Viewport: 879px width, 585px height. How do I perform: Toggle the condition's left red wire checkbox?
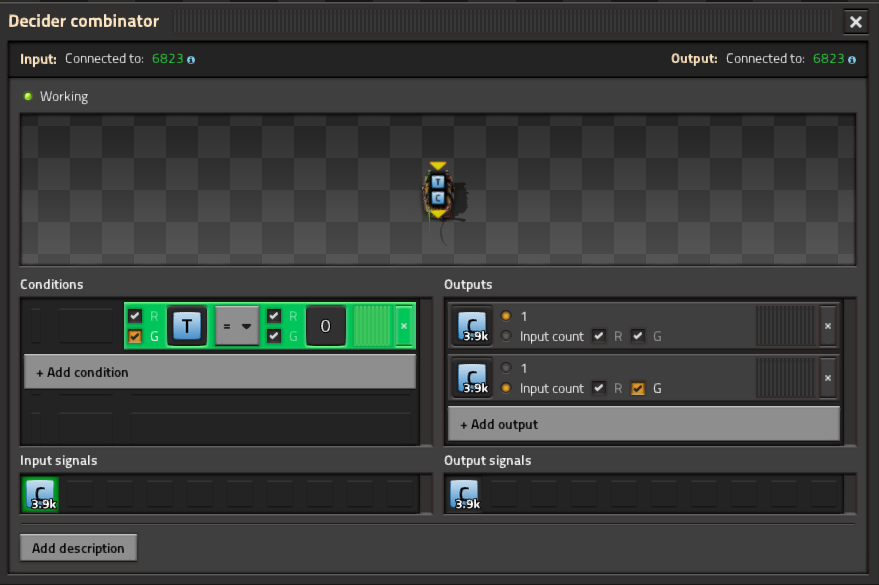coord(135,316)
